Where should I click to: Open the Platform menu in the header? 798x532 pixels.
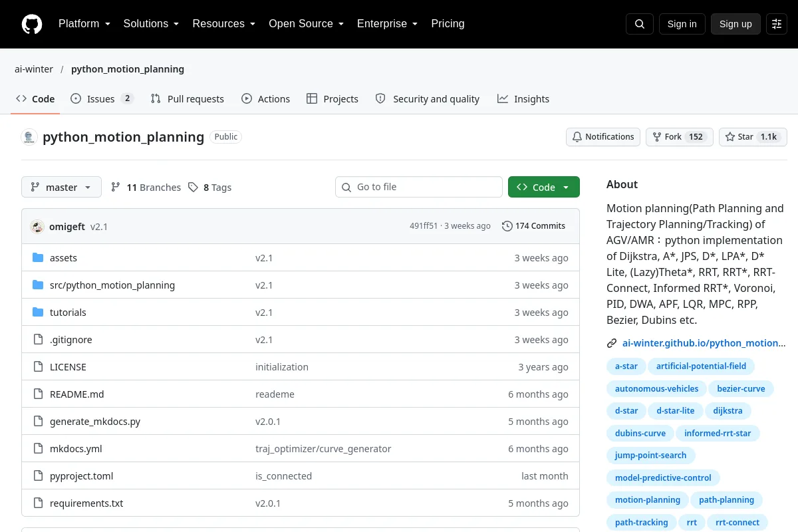click(x=83, y=24)
